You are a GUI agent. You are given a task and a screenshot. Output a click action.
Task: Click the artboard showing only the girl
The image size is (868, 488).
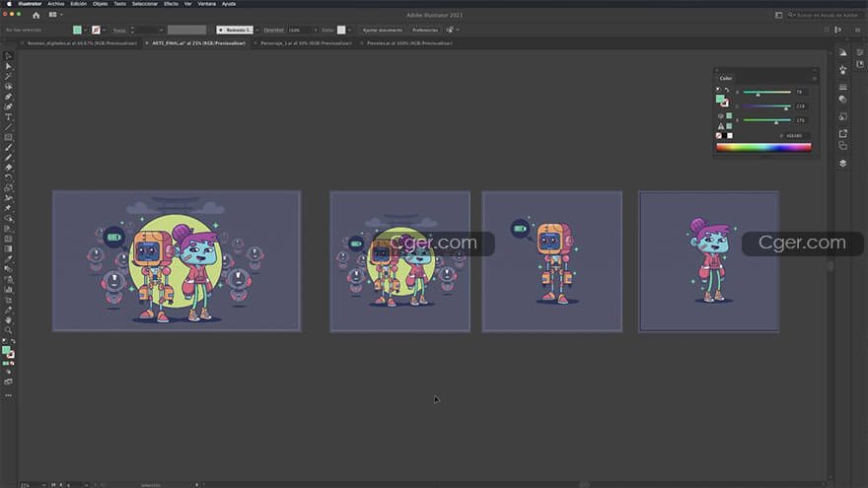(708, 261)
